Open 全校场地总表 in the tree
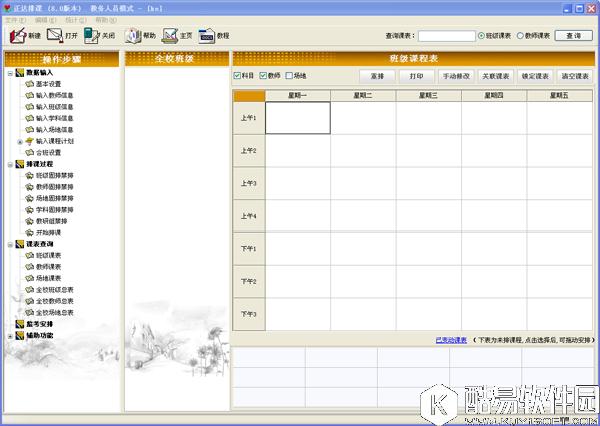Screen dimensions: 600x426 pyautogui.click(x=54, y=313)
